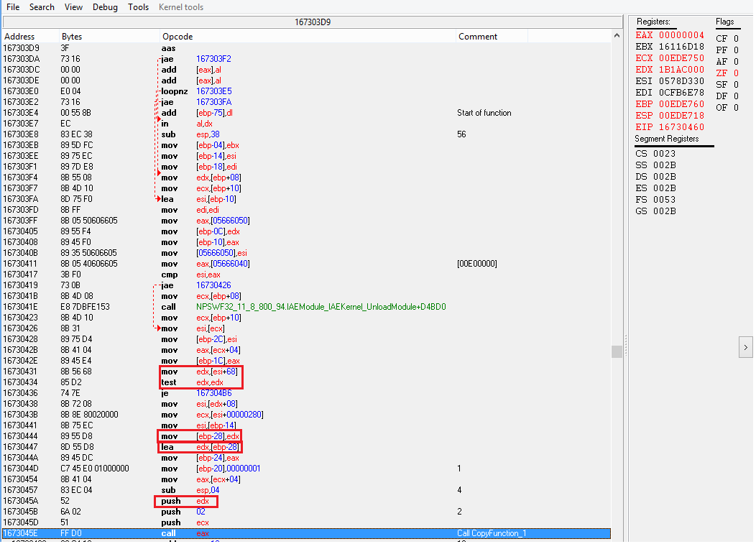Open the Tools menu
756x544 pixels.
(x=139, y=7)
